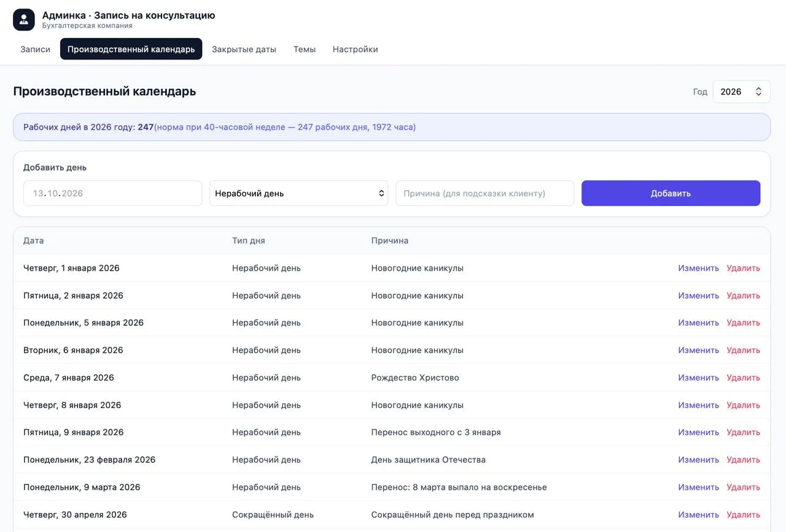Delete the Рождество Христово entry
The height and width of the screenshot is (532, 786).
[743, 378]
